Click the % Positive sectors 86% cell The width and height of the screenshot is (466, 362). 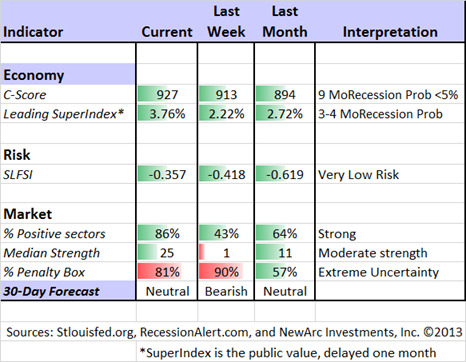(x=167, y=233)
